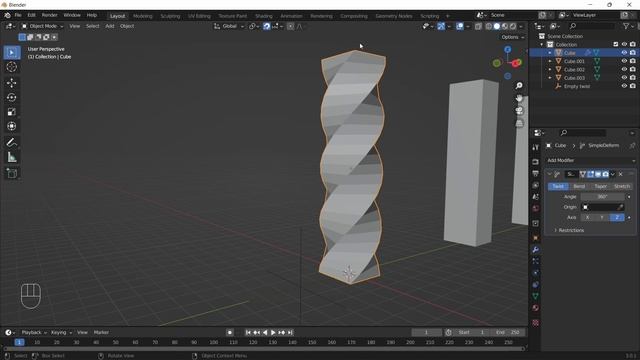This screenshot has height=360, width=640.
Task: Hide Cube.003 with its eye icon
Action: coord(624,78)
